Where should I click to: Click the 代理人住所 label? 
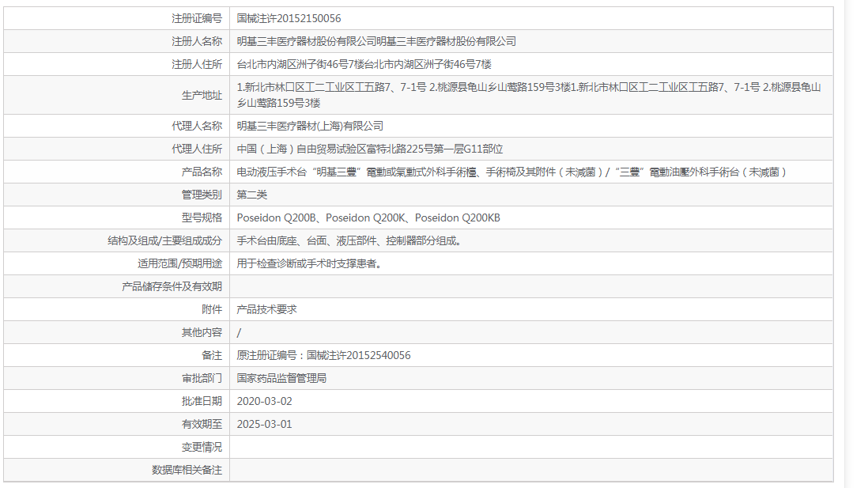(197, 149)
